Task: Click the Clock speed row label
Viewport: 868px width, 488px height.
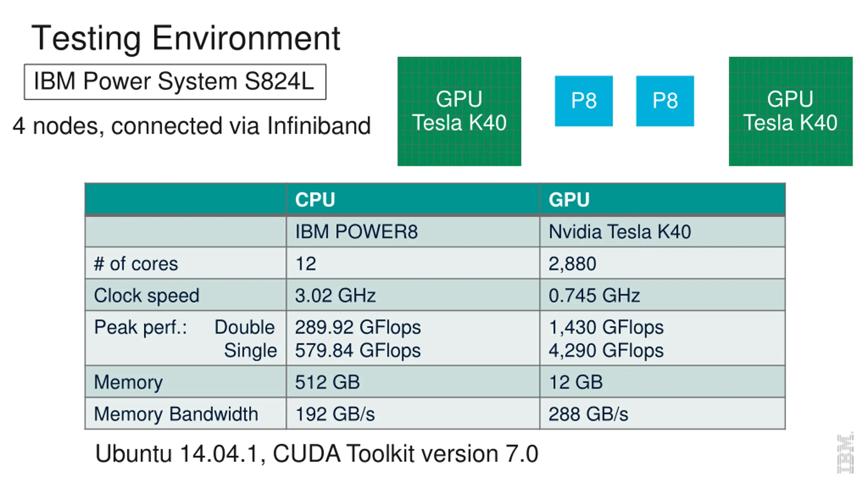Action: [x=146, y=295]
